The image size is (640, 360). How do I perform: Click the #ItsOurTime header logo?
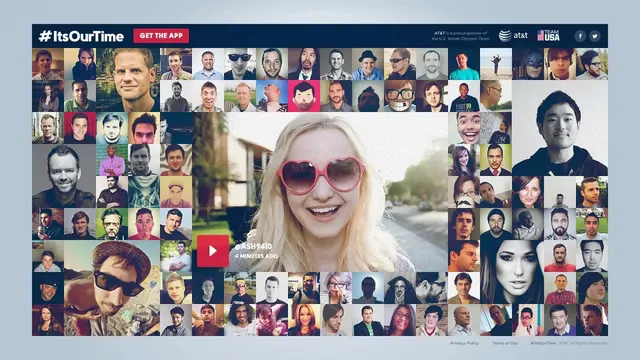pos(81,36)
